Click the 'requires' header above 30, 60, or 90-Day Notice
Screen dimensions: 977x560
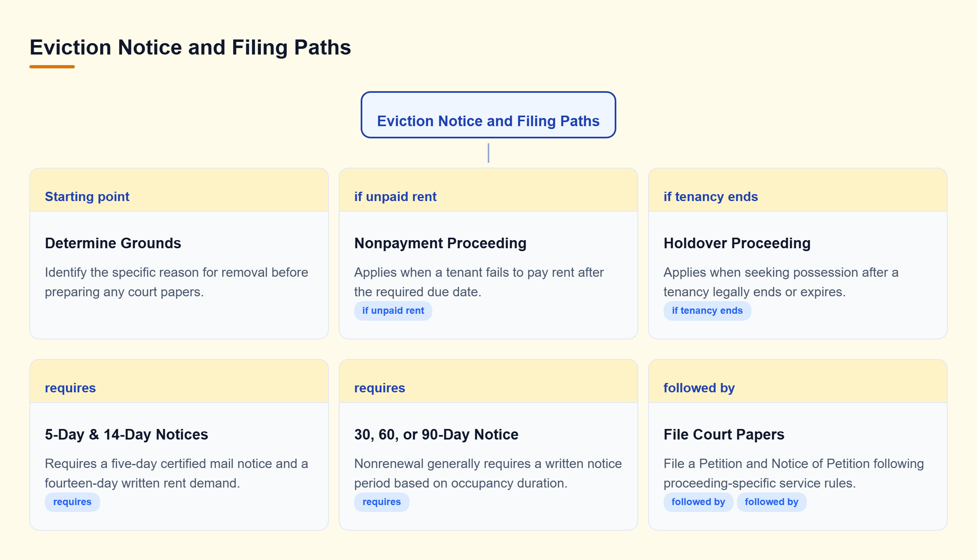coord(379,388)
